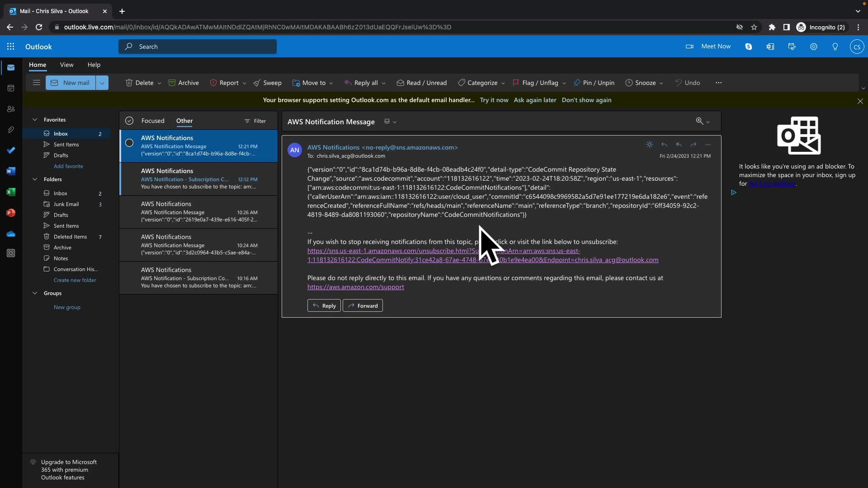Open the Calendar icon in left rail

point(11,88)
